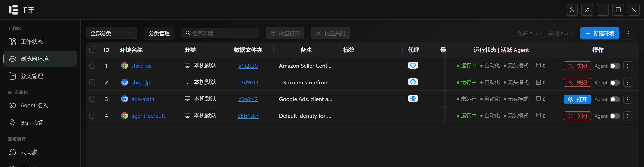This screenshot has height=167, width=644.
Task: Open 工作状态 in the sidebar
Action: coord(40,42)
